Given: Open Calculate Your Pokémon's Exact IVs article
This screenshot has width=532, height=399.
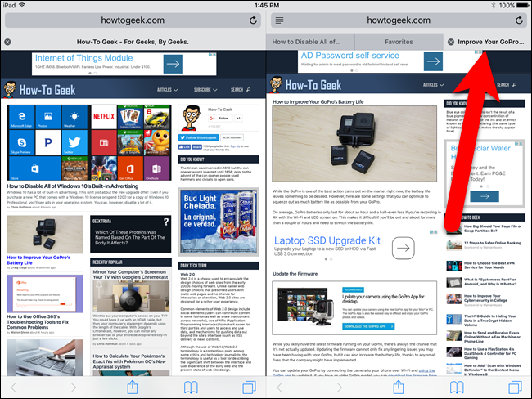Looking at the screenshot, I should (129, 361).
